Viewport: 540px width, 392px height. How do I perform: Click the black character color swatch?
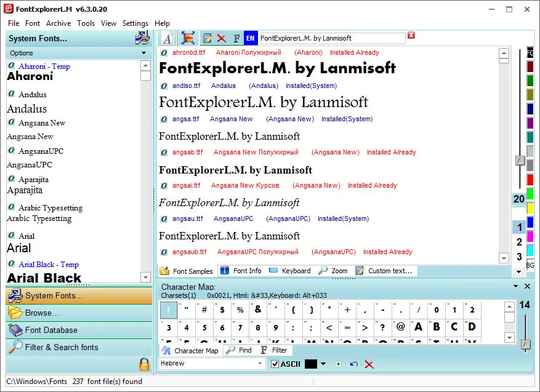[x=310, y=364]
